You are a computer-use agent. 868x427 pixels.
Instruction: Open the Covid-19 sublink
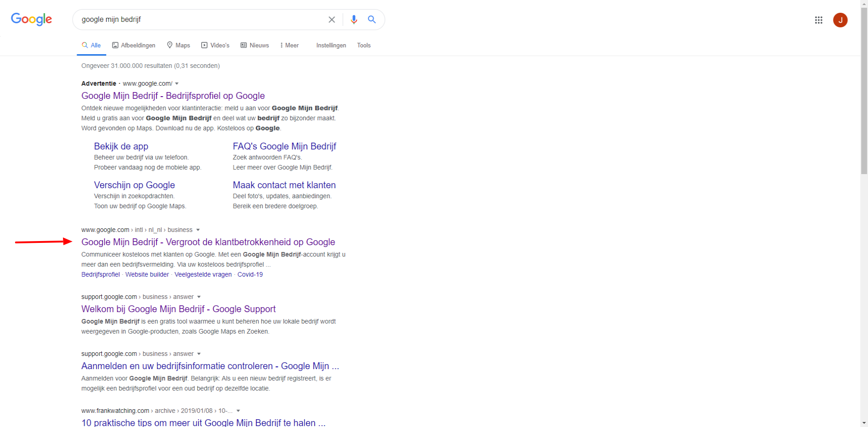[250, 274]
